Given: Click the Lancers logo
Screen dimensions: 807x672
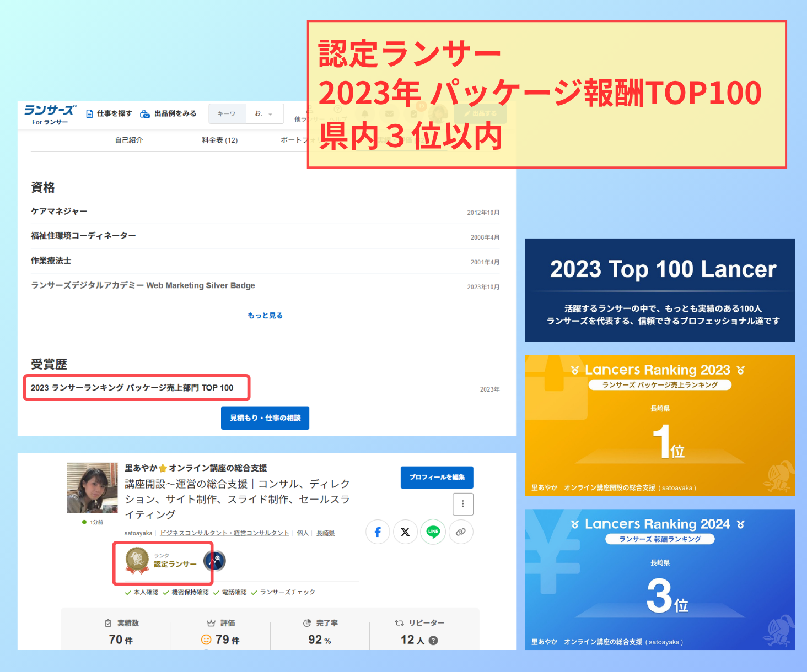Looking at the screenshot, I should click(x=50, y=115).
